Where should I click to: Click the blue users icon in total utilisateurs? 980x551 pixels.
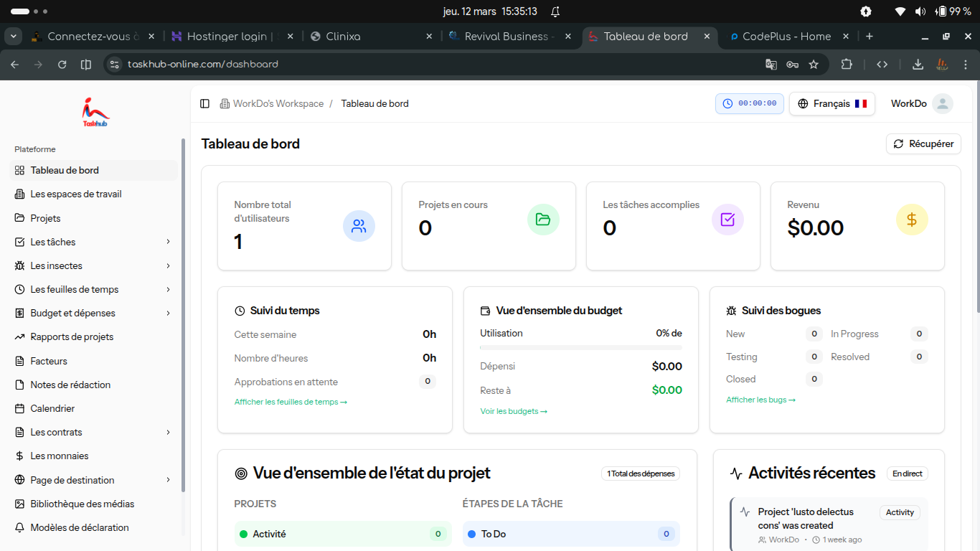pos(359,226)
